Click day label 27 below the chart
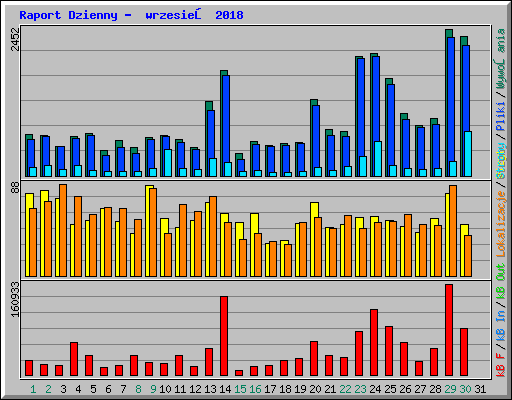Image resolution: width=512 pixels, height=400 pixels. pyautogui.click(x=420, y=389)
